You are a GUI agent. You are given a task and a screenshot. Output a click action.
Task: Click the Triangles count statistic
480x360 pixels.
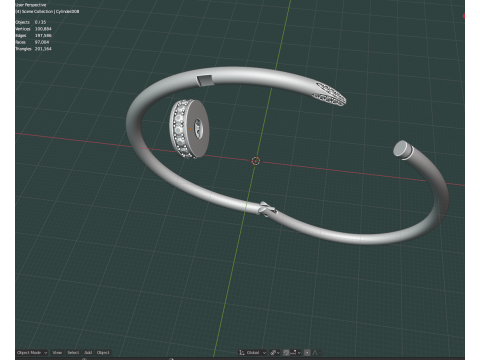pos(33,49)
